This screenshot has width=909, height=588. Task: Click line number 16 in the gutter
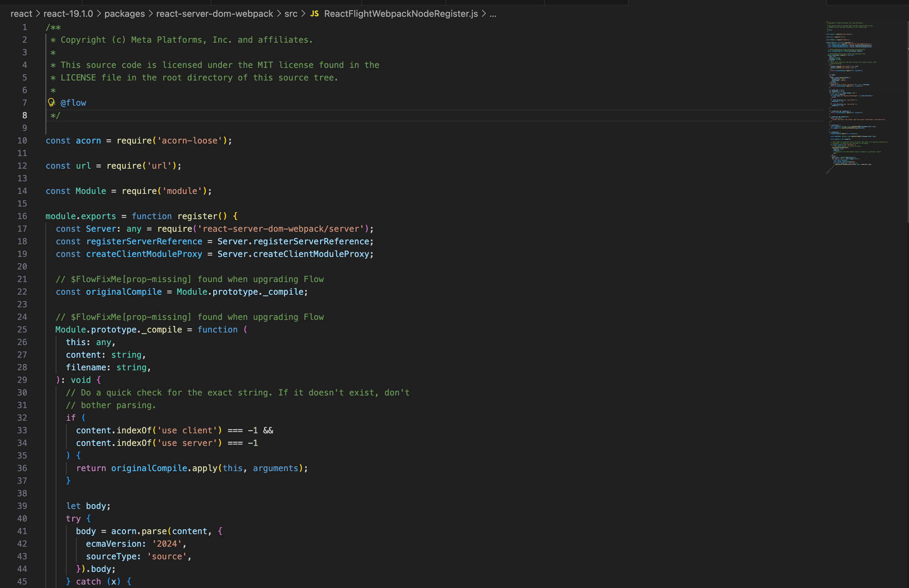[x=22, y=216]
